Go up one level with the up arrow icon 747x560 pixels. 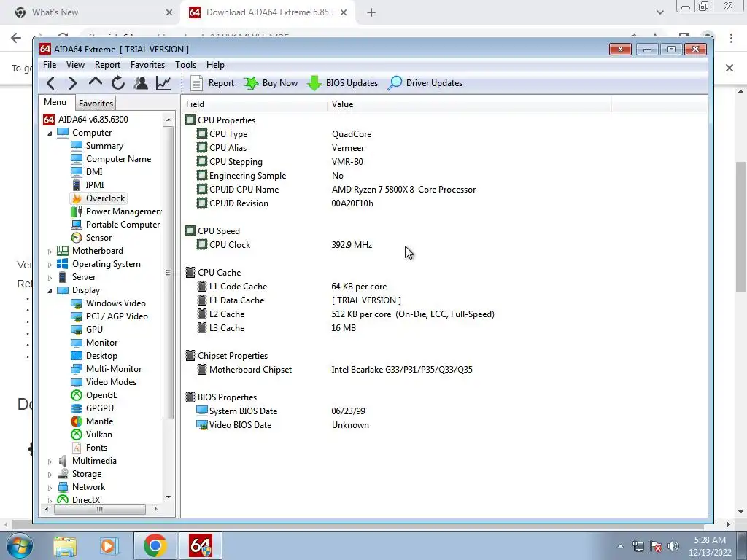coord(96,82)
